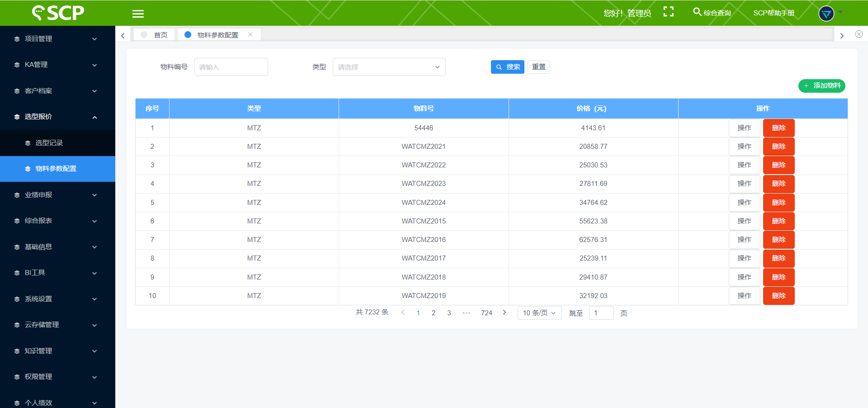868x408 pixels.
Task: Delete the WATCMZ2021 row
Action: pos(778,147)
